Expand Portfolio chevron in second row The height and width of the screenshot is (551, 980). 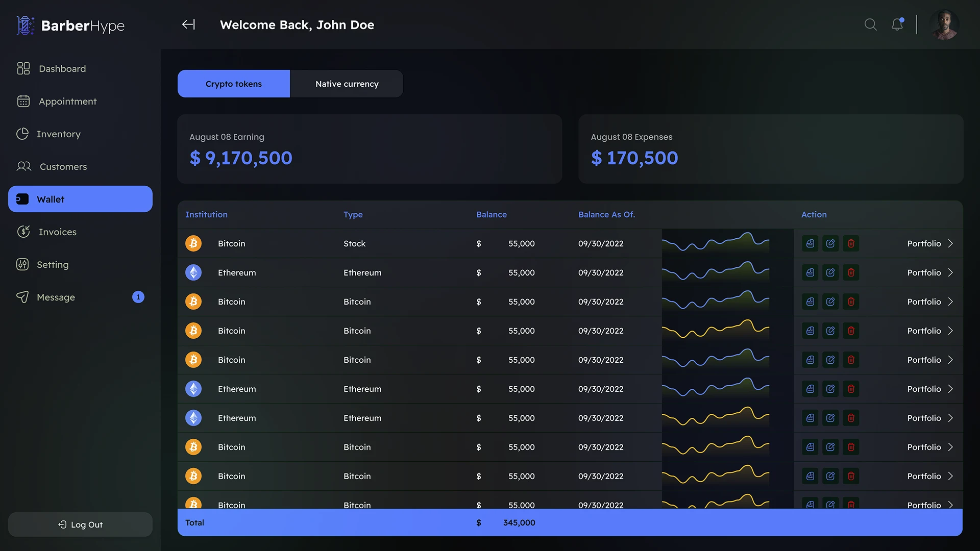[950, 272]
